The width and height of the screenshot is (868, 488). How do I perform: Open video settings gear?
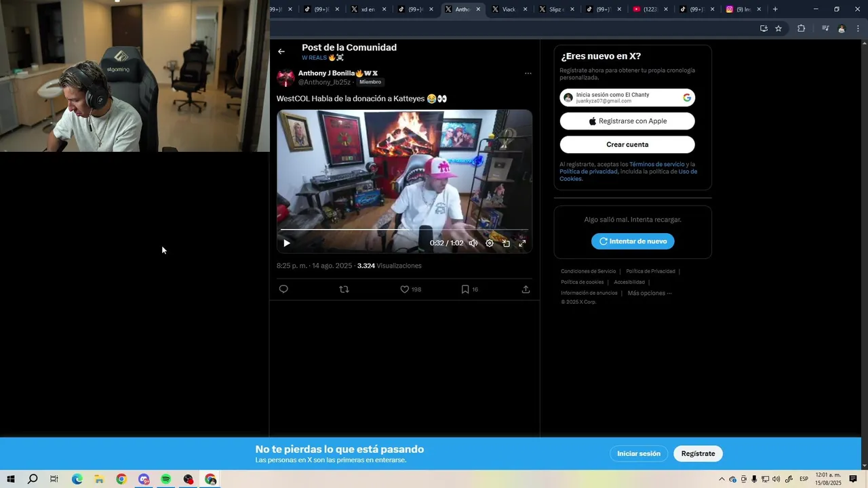click(x=490, y=243)
